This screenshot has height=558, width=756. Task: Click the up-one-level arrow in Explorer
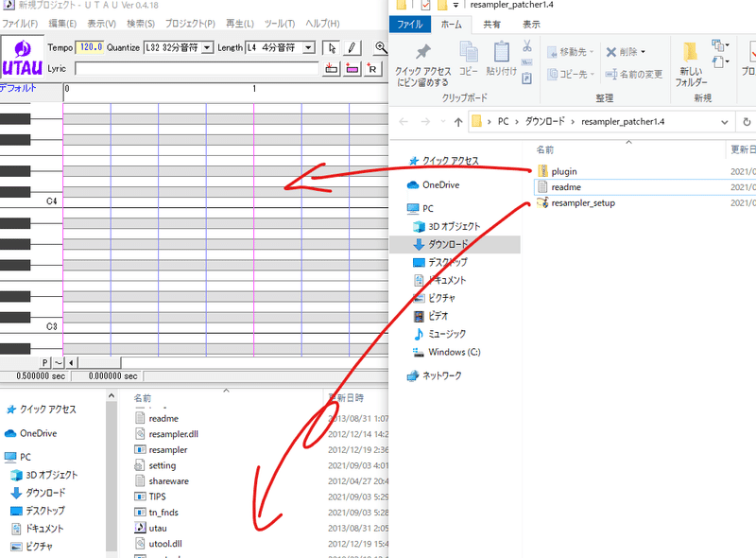coord(458,122)
